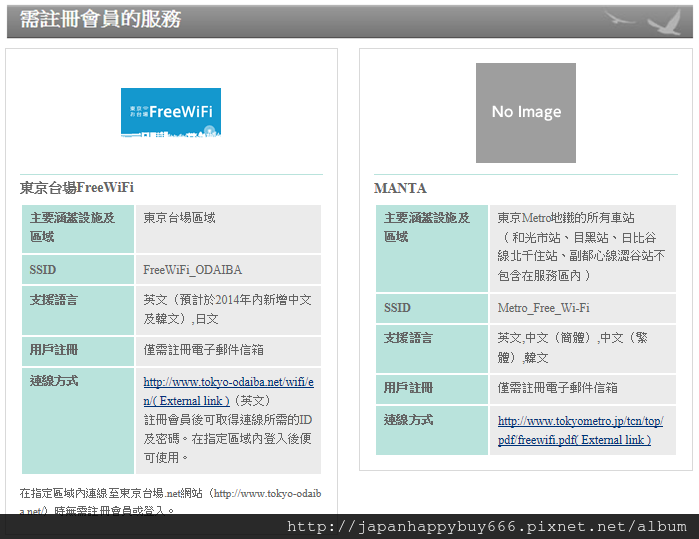Screen dimensions: 699x539
Task: Open the tokyo-odaiba.net wifi external link
Action: pos(228,391)
